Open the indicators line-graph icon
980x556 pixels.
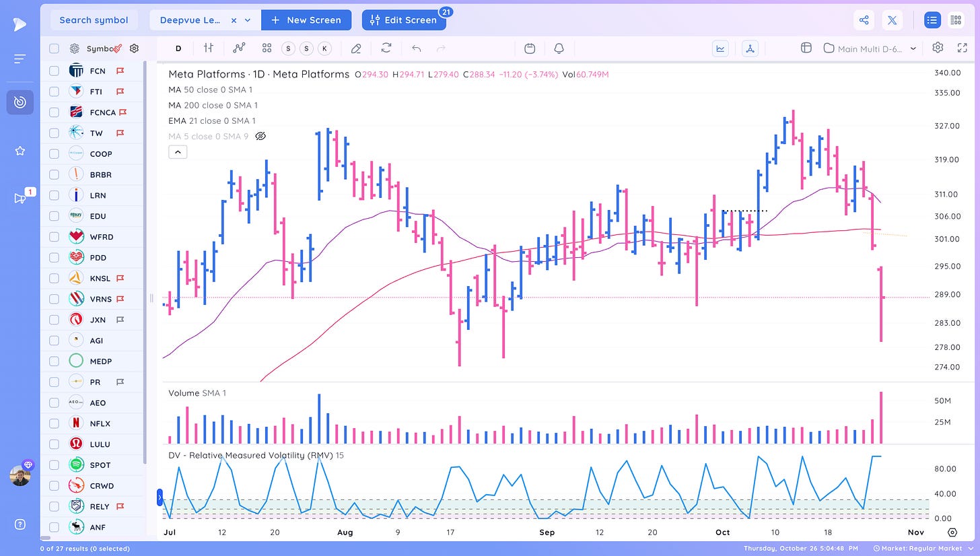[239, 48]
